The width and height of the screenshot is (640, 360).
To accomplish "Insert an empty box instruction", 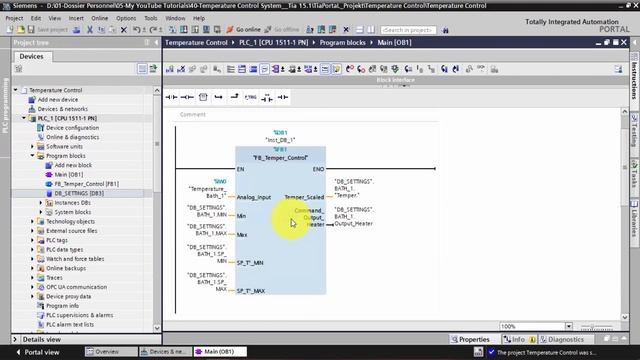I will [203, 97].
